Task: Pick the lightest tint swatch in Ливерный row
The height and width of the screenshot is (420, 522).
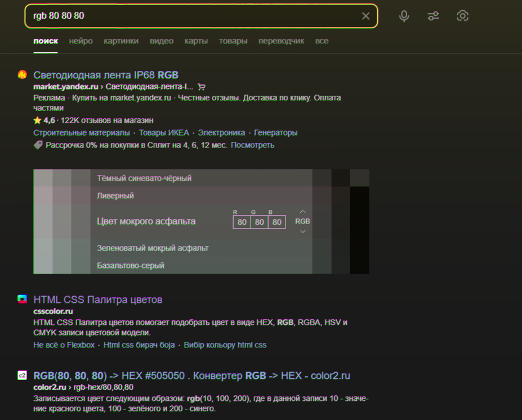Action: 43,195
